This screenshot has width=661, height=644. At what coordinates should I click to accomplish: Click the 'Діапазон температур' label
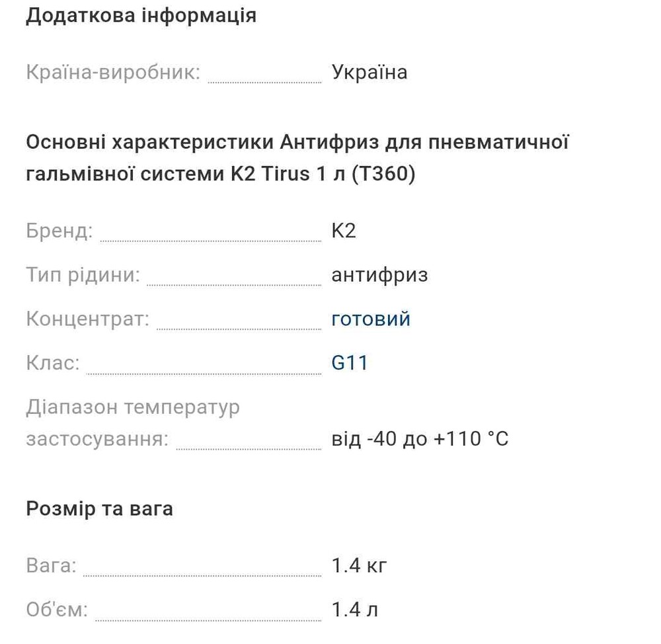point(133,407)
